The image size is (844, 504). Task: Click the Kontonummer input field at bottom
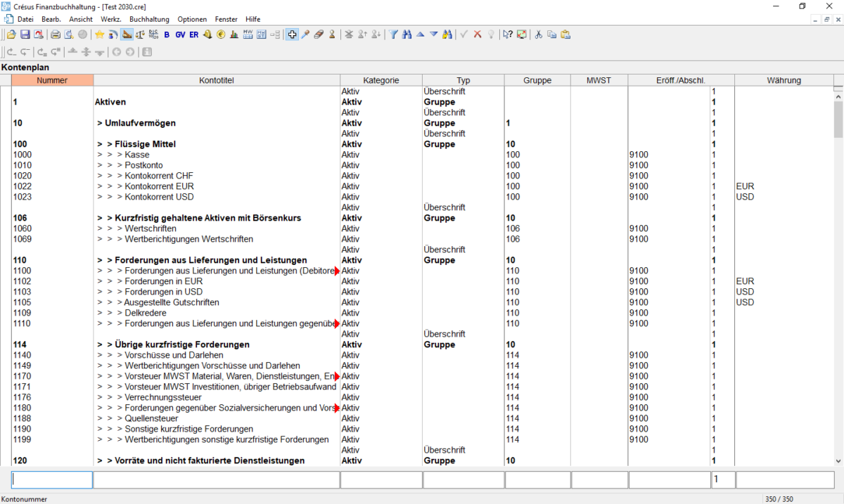52,479
